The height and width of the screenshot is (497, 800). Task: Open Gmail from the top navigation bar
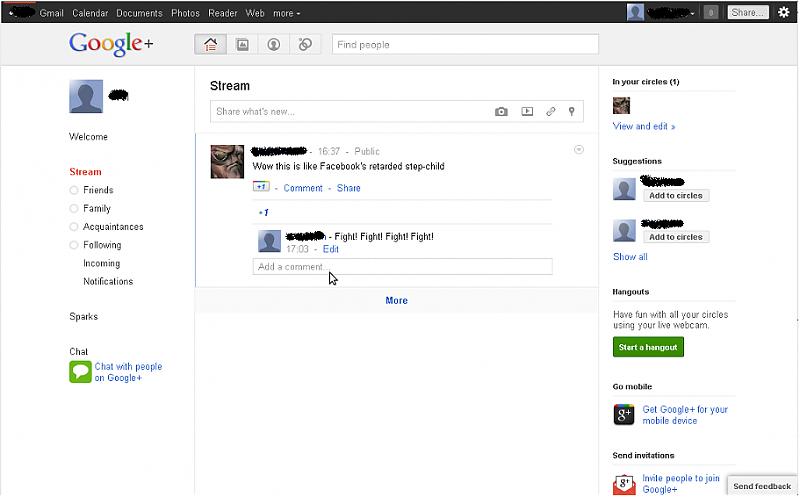pos(52,13)
